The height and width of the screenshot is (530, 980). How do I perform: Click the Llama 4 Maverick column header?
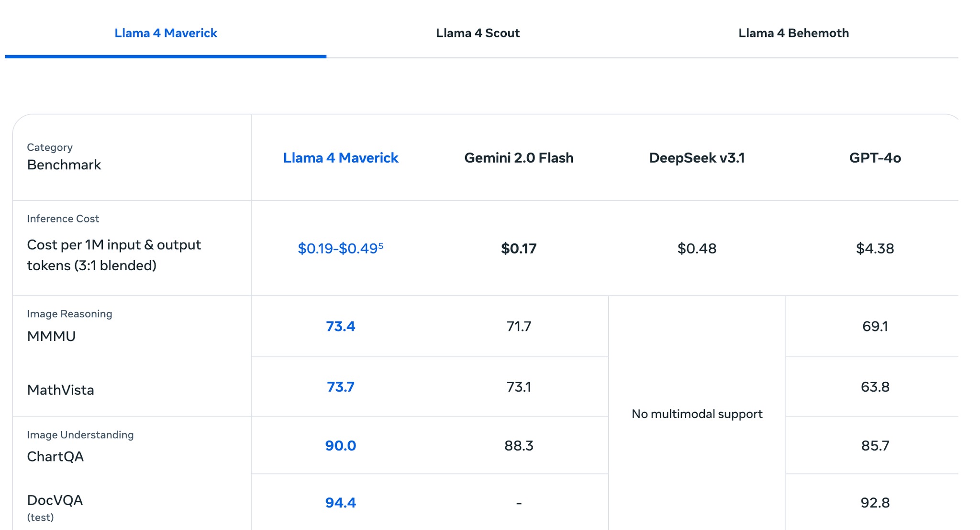tap(340, 158)
